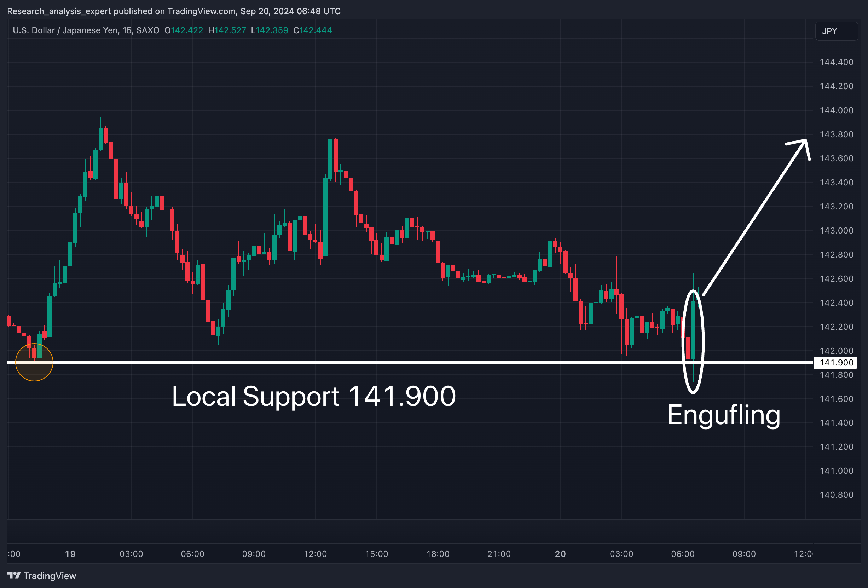Select the 141.900 price label on axis
Viewport: 868px width, 588px height.
coord(836,362)
